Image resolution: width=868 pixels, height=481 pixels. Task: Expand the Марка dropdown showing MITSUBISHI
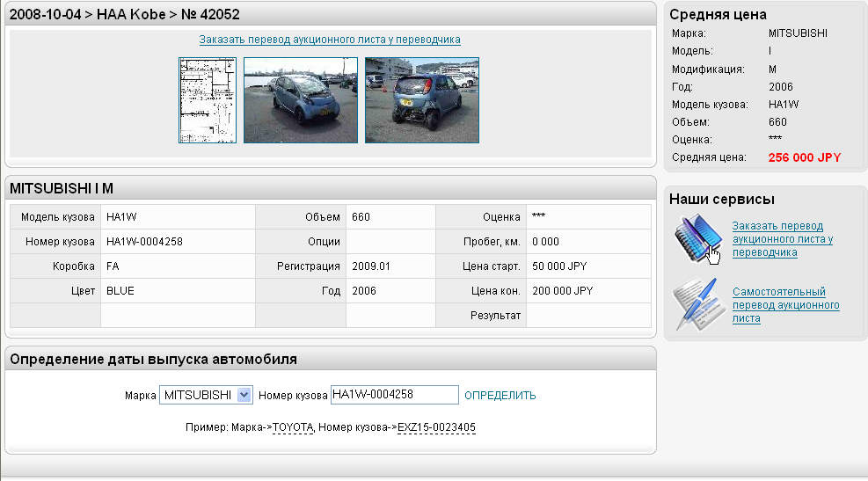[x=206, y=395]
